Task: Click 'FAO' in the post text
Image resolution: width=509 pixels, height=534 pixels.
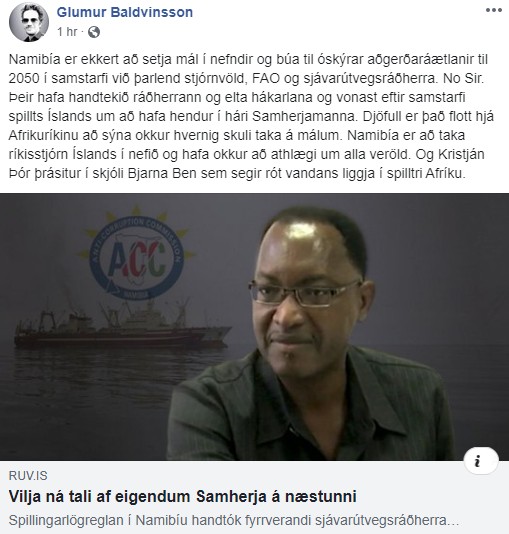Action: (x=266, y=79)
